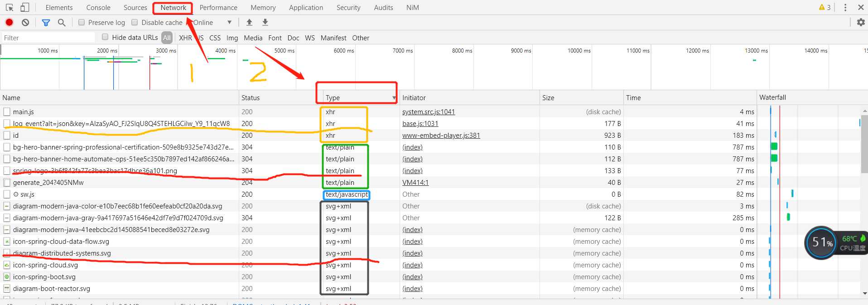Image resolution: width=868 pixels, height=305 pixels.
Task: Click the icon beside generate_204?405NMw
Action: 7,182
